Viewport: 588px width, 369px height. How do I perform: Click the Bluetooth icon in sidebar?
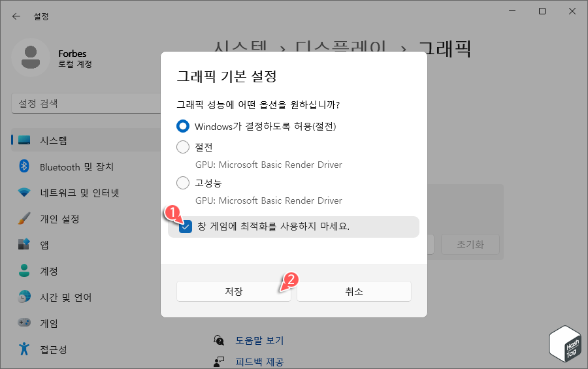[24, 166]
